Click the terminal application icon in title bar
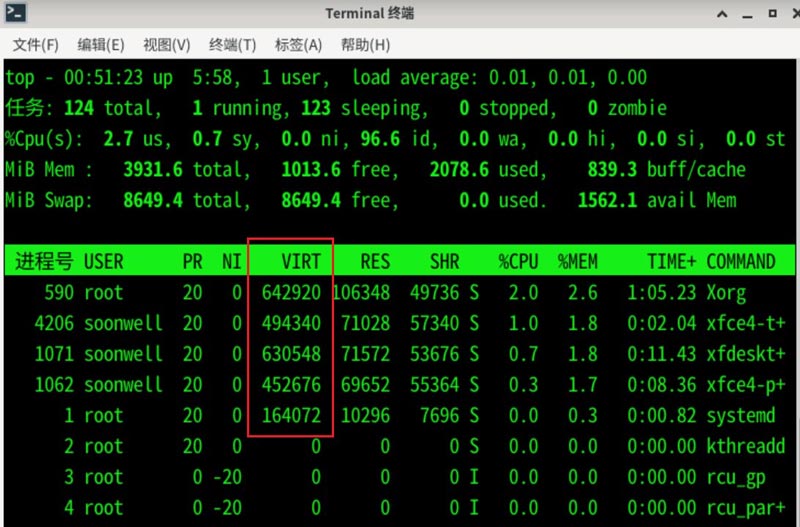Screen dimensions: 800x527 (15, 12)
